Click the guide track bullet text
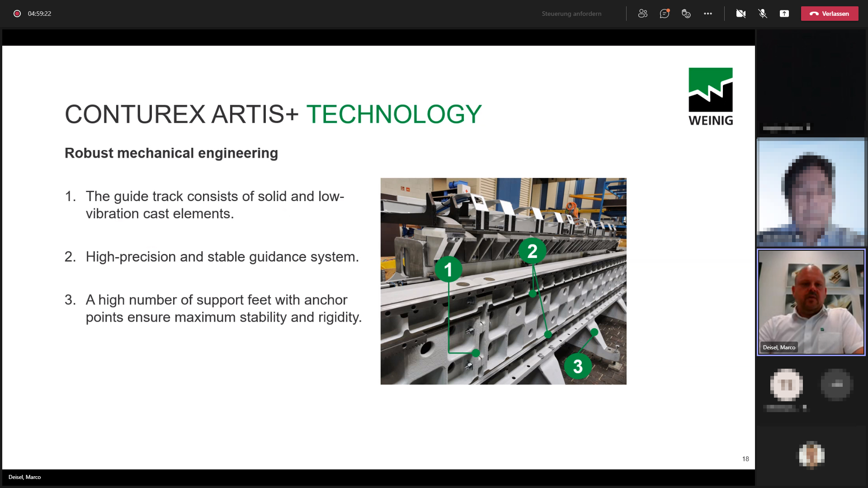The width and height of the screenshot is (868, 488). 215,205
